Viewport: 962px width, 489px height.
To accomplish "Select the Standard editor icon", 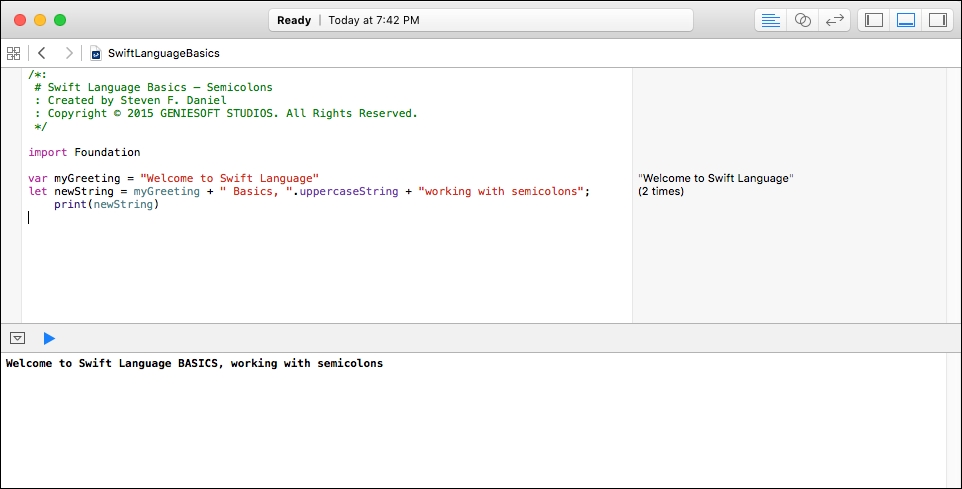I will 771,20.
